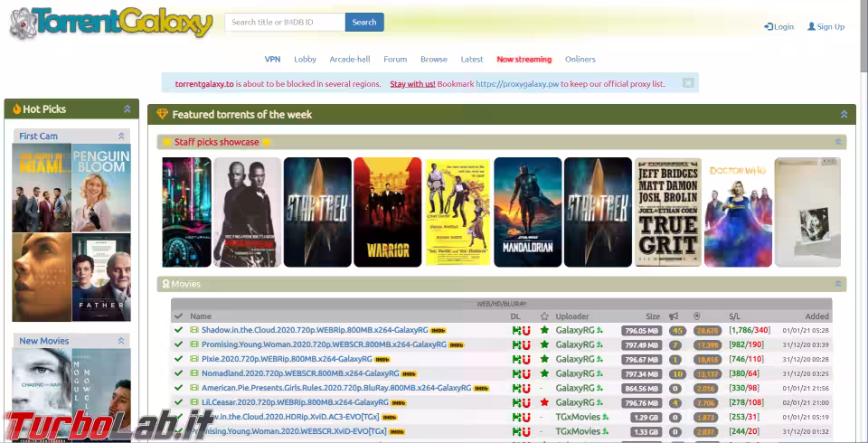The height and width of the screenshot is (443, 868).
Task: Collapse the New Movies section
Action: point(121,341)
